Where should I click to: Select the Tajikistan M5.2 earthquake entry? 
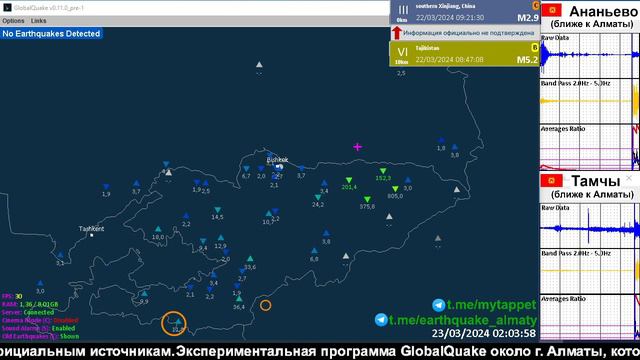point(465,54)
